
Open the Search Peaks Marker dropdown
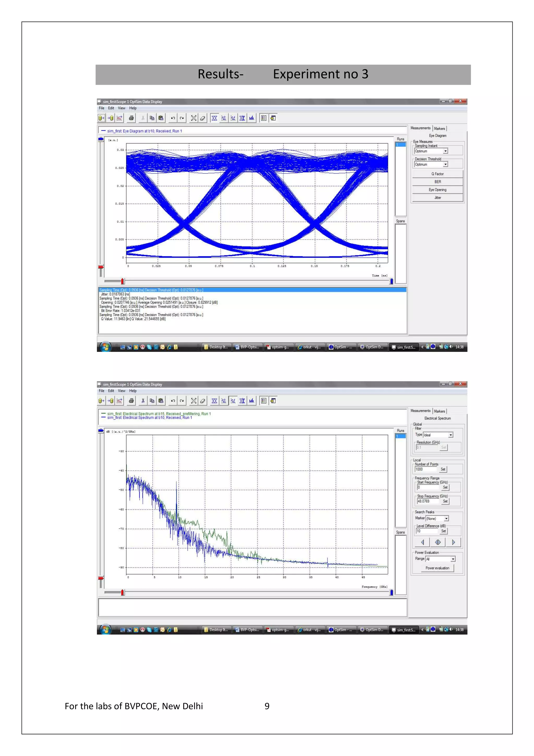[x=446, y=519]
